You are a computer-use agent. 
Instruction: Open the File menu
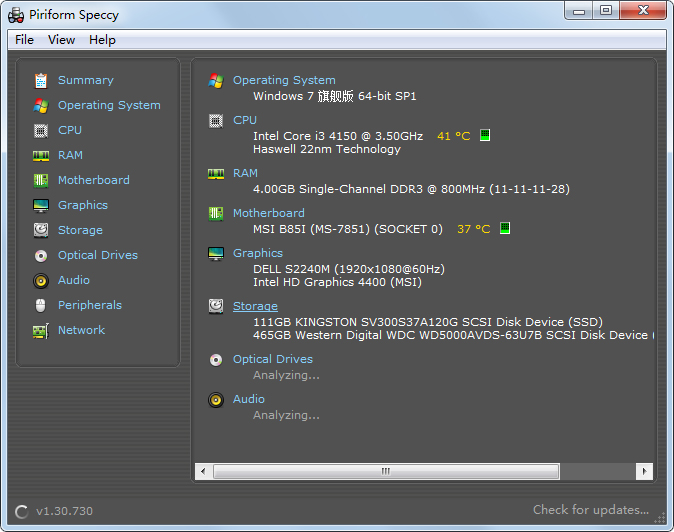coord(24,40)
